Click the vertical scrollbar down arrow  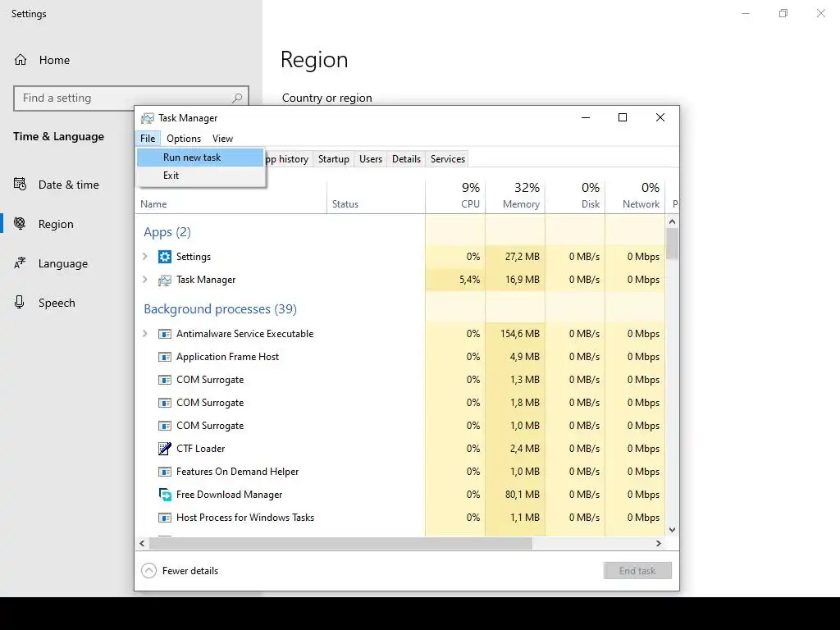pos(673,530)
